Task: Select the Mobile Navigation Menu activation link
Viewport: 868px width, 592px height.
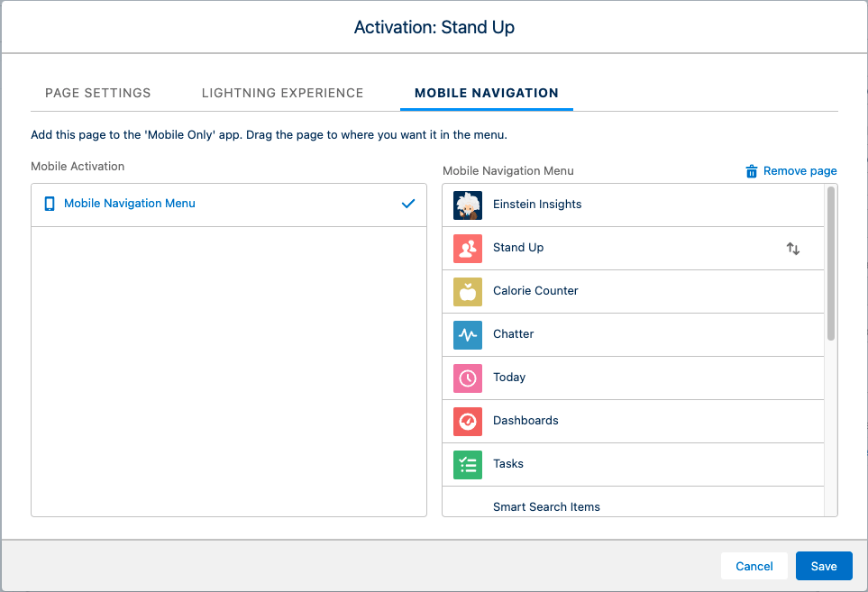Action: click(x=130, y=204)
